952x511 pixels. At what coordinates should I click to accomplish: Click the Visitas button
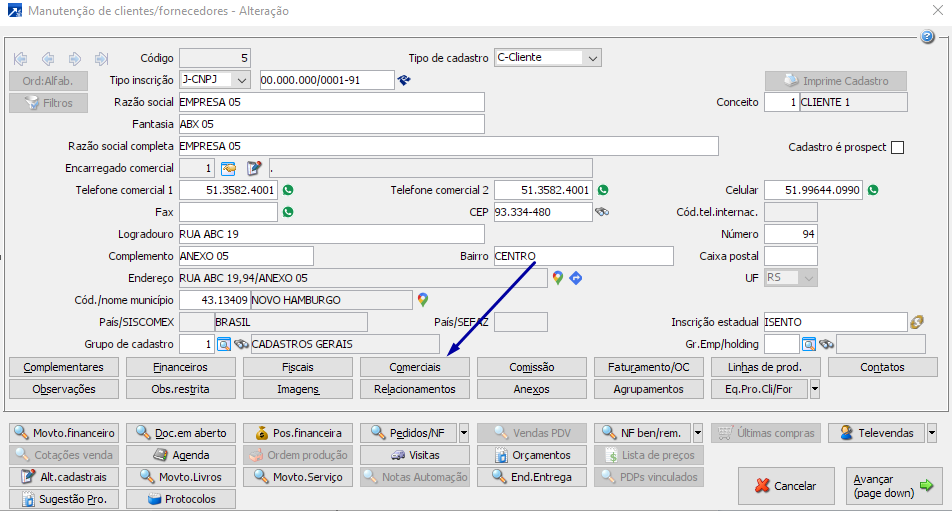point(415,455)
